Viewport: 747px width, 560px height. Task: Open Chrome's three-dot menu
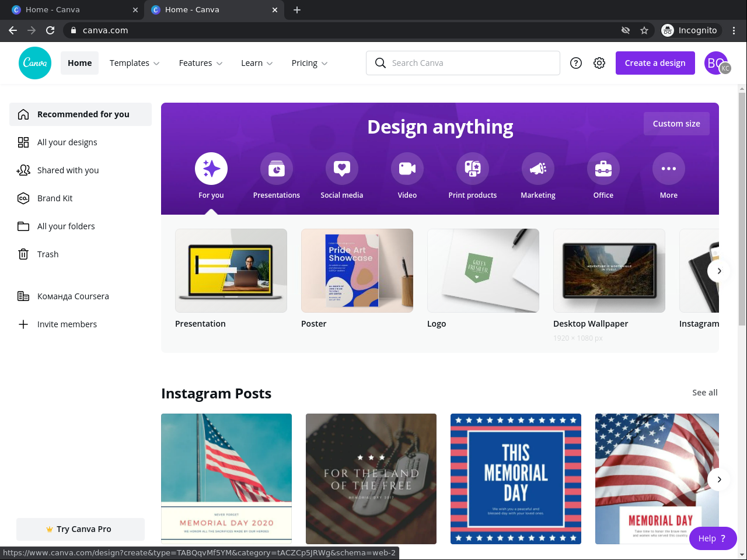[734, 30]
